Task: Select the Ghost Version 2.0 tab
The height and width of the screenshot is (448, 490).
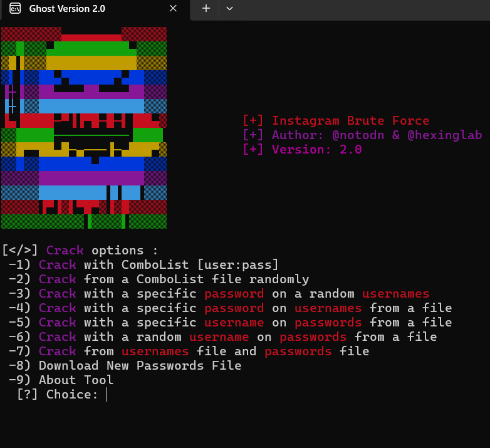Action: tap(95, 9)
